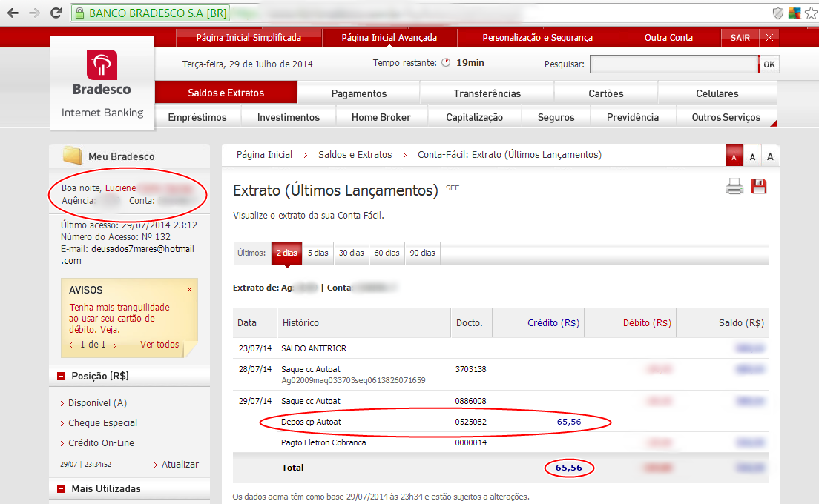This screenshot has width=819, height=504.
Task: Log out with the SAIR button
Action: tap(740, 38)
